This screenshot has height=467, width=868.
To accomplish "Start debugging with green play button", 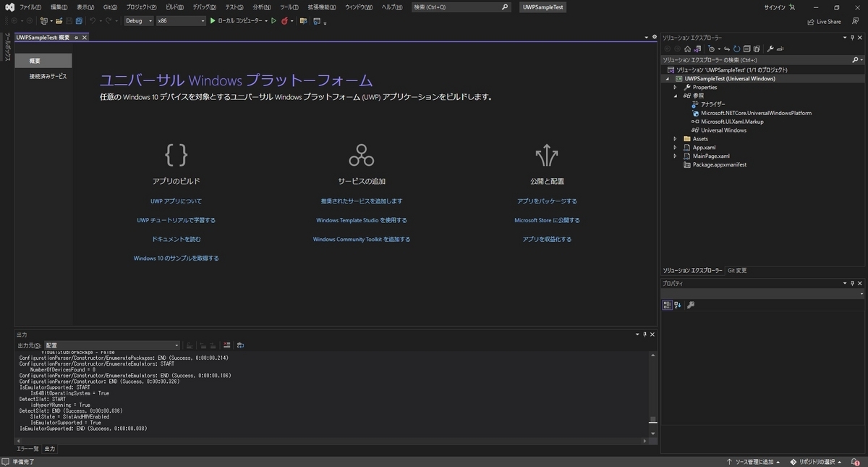I will click(x=213, y=21).
